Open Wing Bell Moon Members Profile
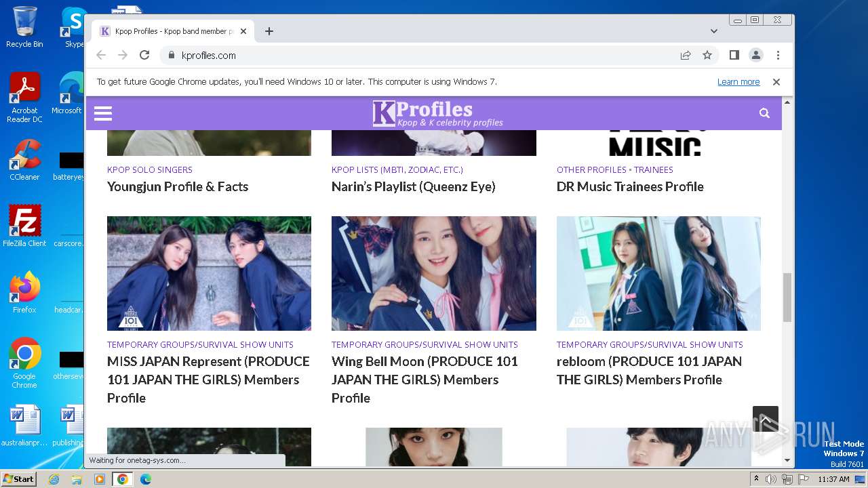The image size is (868, 488). (425, 380)
